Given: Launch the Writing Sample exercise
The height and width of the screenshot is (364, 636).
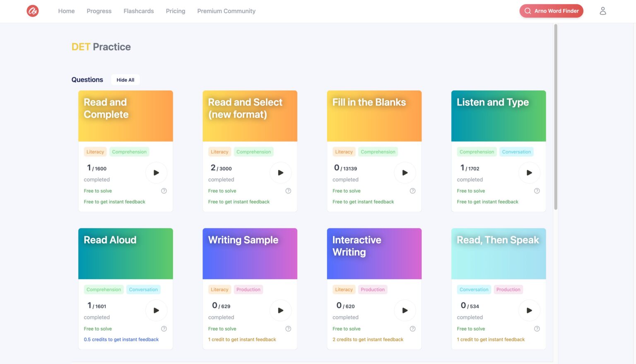Looking at the screenshot, I should [x=280, y=310].
